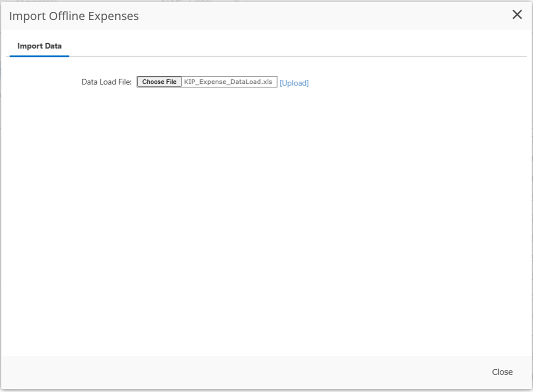The width and height of the screenshot is (533, 392).
Task: Close the dialog with the X icon
Action: [517, 15]
